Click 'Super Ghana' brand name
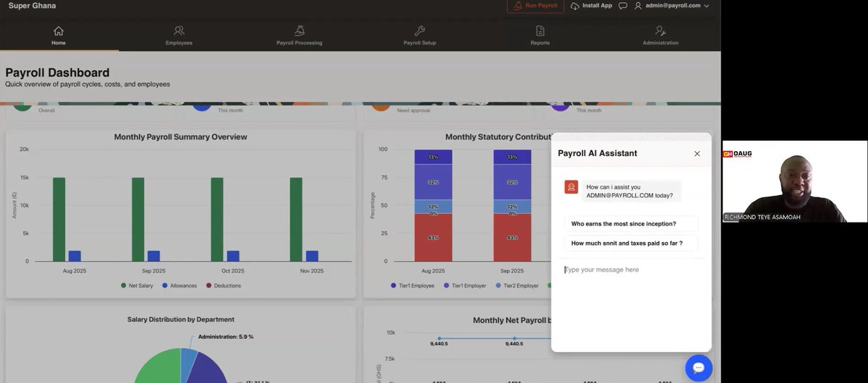868x383 pixels. [x=32, y=6]
